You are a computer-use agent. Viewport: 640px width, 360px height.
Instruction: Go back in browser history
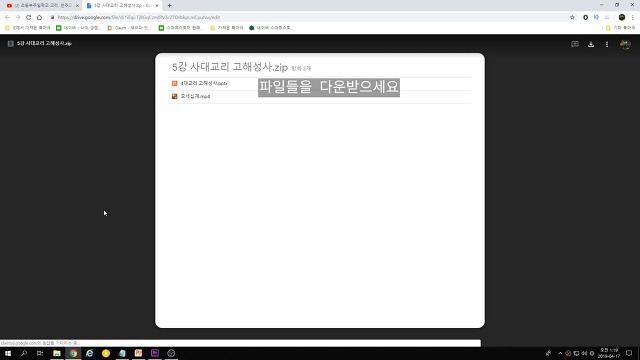(x=7, y=17)
